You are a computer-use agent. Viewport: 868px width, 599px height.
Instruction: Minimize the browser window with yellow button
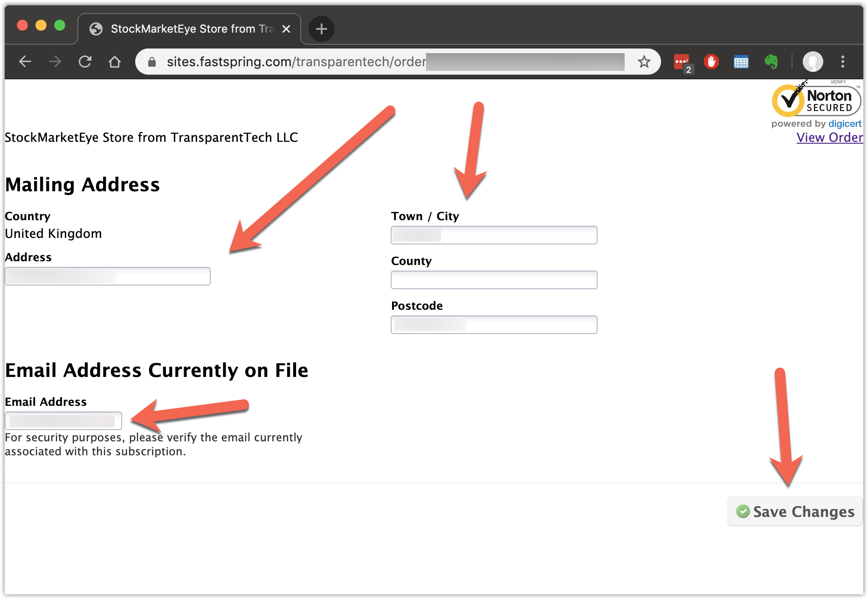[41, 25]
